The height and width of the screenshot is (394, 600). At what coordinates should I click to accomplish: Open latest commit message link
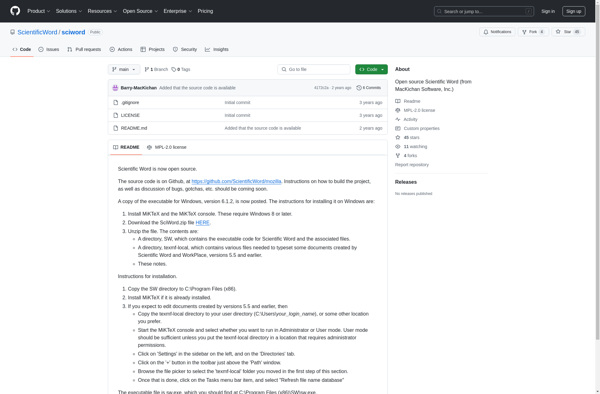click(x=197, y=88)
